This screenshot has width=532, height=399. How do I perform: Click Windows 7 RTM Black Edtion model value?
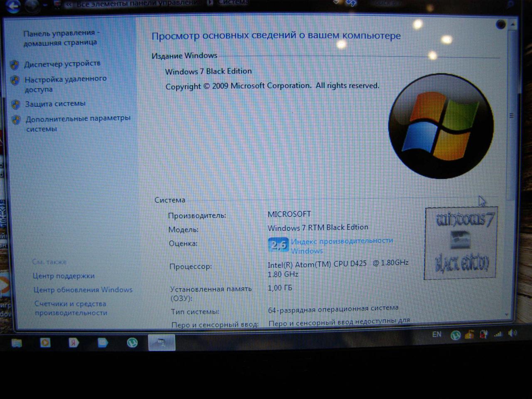click(x=318, y=227)
